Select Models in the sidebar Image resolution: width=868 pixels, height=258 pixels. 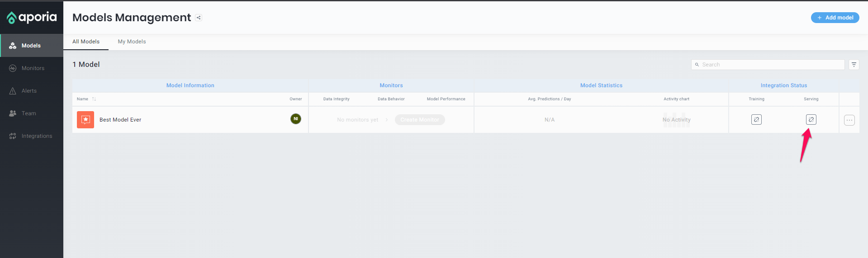click(31, 46)
